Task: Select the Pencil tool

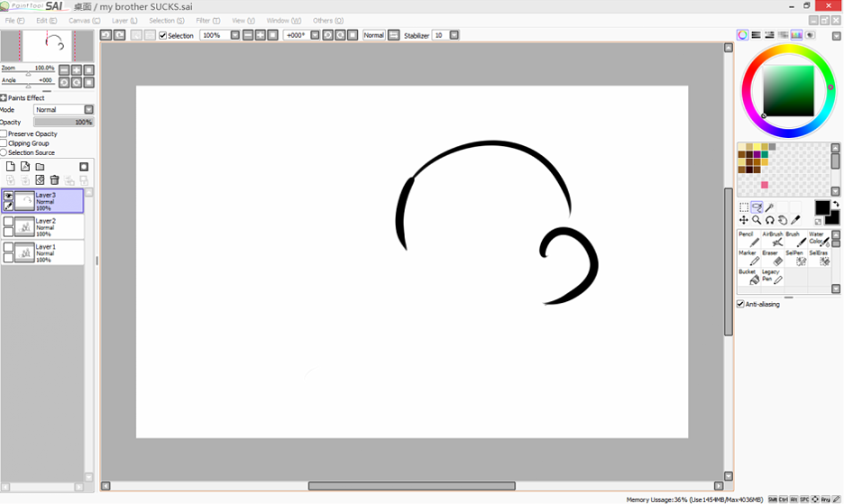Action: coord(748,239)
